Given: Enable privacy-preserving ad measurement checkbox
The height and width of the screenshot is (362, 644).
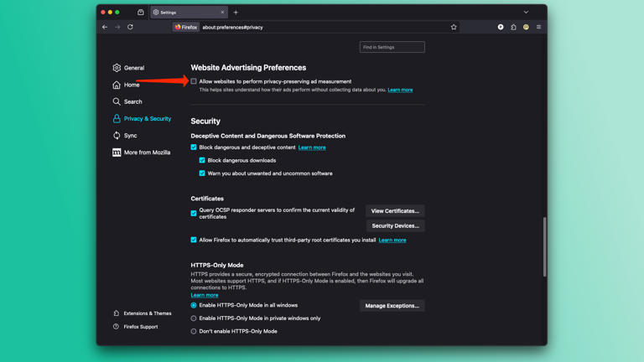Looking at the screenshot, I should pyautogui.click(x=194, y=81).
